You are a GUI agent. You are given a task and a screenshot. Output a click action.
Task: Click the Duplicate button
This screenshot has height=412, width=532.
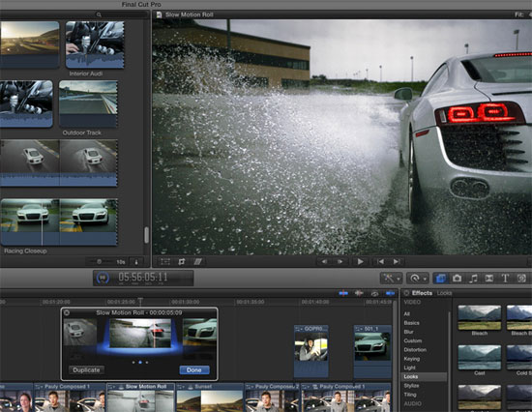click(86, 369)
